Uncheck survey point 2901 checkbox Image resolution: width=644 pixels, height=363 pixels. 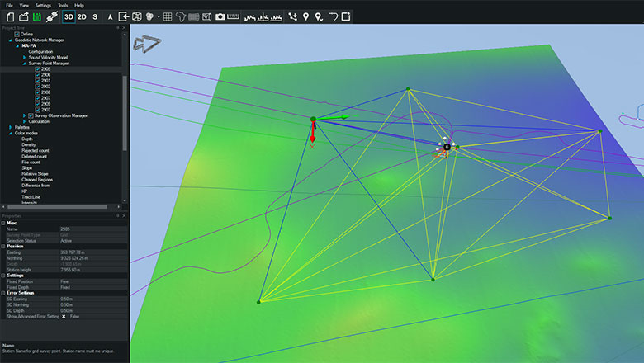pyautogui.click(x=38, y=81)
